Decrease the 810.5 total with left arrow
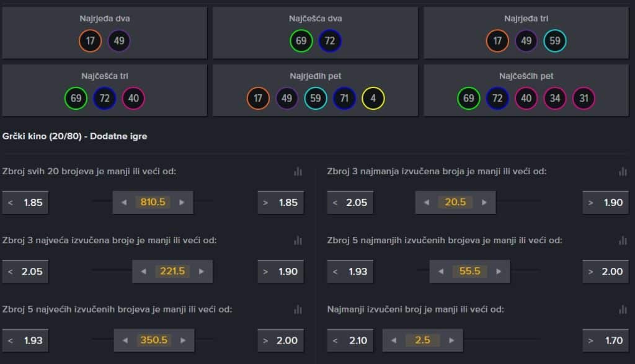 [123, 202]
